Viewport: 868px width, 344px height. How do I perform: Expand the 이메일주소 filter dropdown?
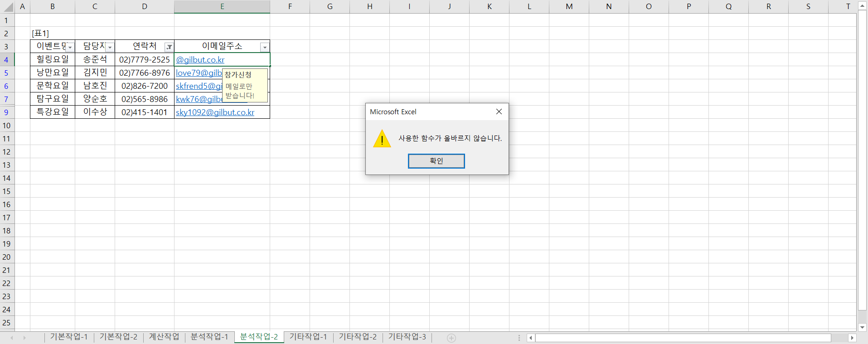[265, 47]
